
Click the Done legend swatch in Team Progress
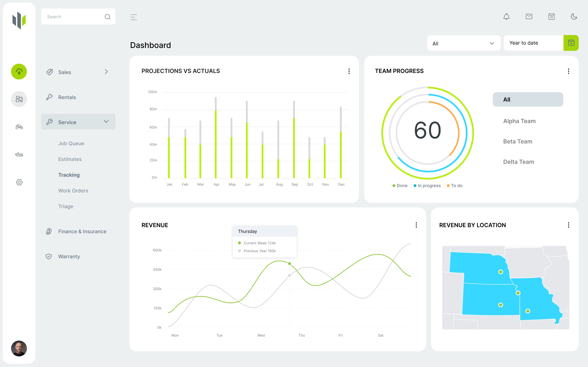(394, 185)
